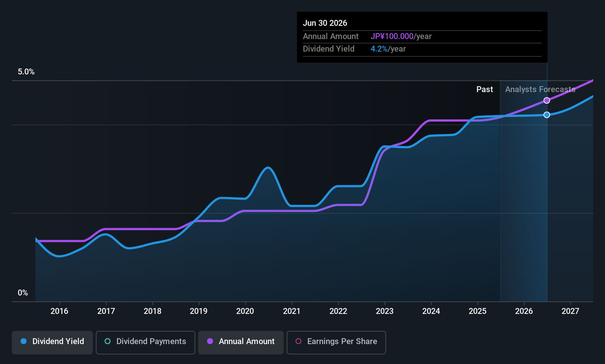Click the pink Earnings Per Share circle icon

[x=298, y=342]
